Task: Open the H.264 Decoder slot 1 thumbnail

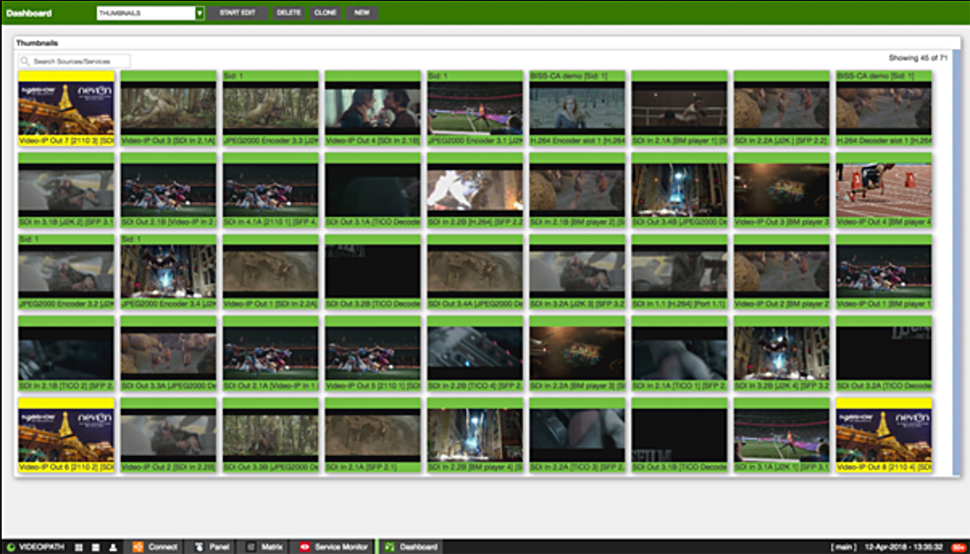Action: pyautogui.click(x=884, y=108)
